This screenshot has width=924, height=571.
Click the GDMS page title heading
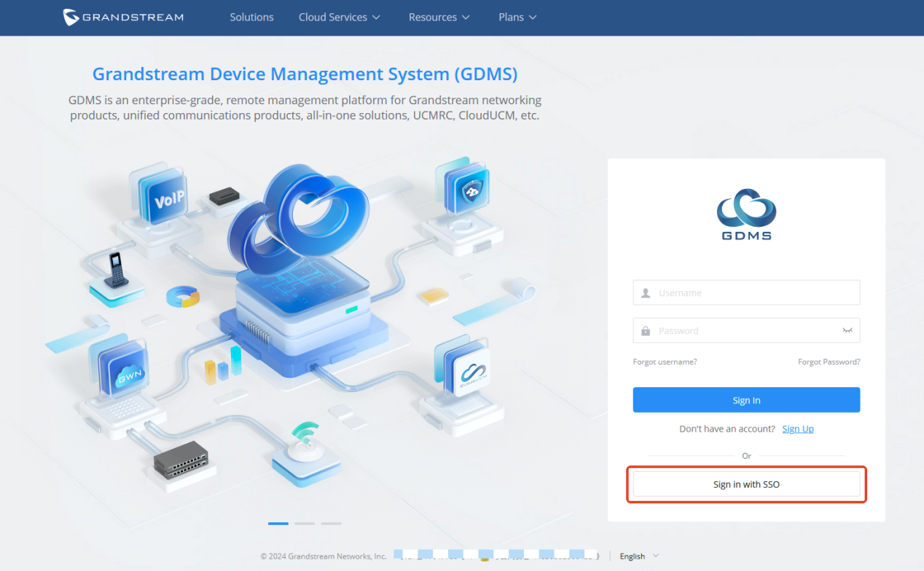305,74
